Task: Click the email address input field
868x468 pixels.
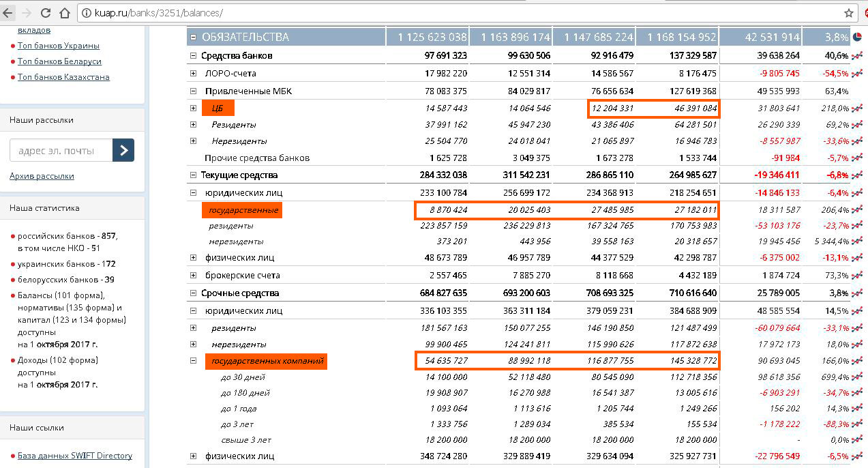Action: (61, 151)
